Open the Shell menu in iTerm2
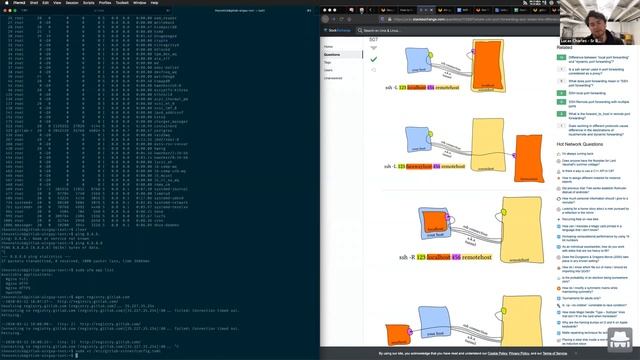The width and height of the screenshot is (640, 360). 34,2
